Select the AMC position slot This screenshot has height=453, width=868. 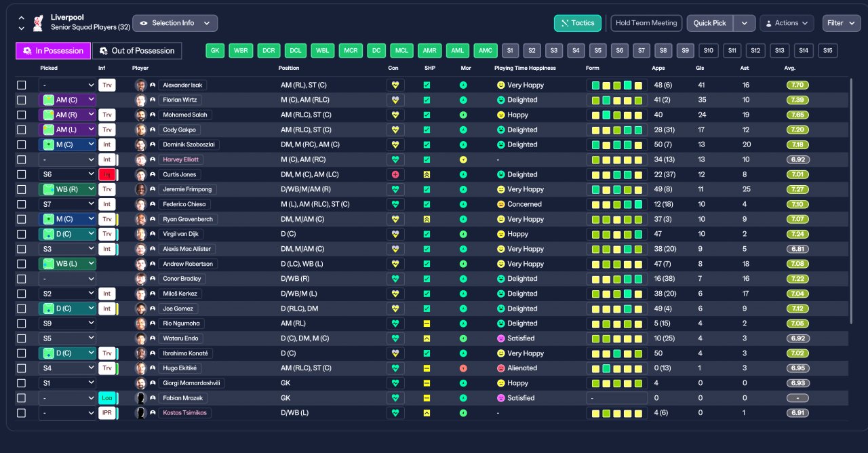coord(486,51)
